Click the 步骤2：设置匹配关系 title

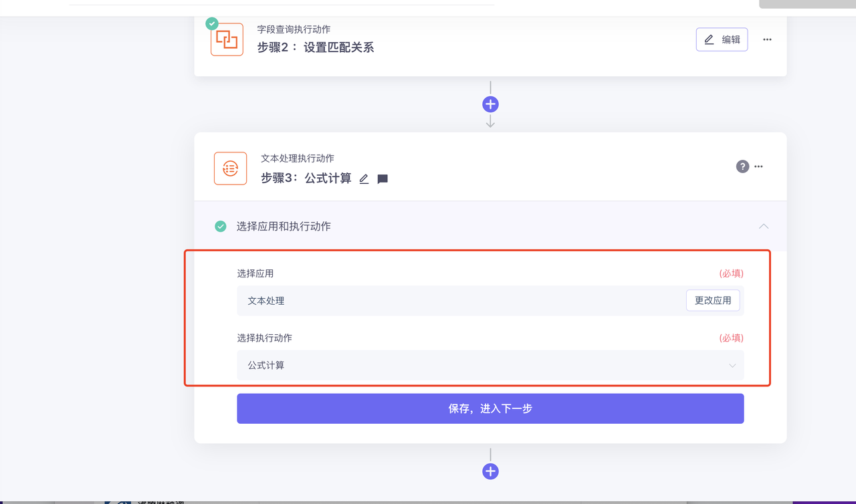(x=316, y=47)
